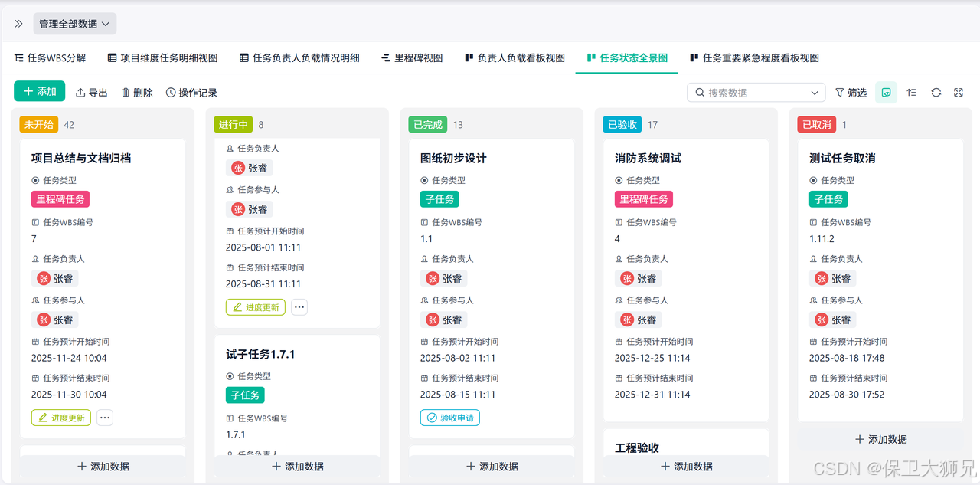Add data in 进行中 column
The width and height of the screenshot is (980, 485).
click(298, 466)
